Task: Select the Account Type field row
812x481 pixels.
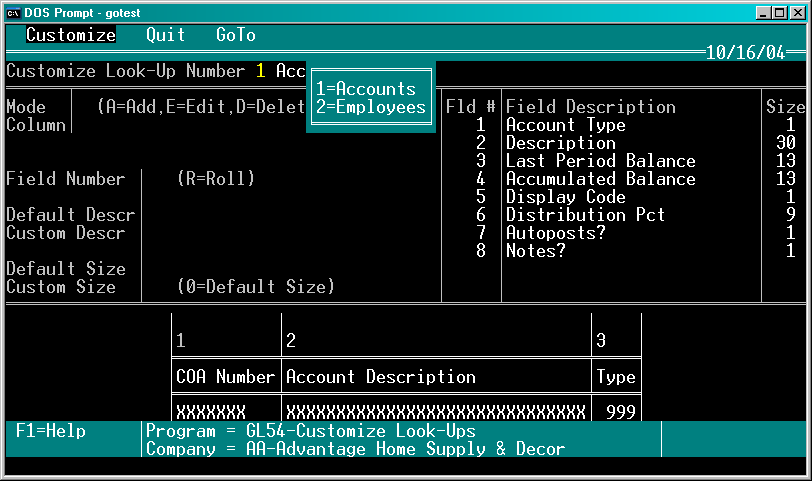Action: (x=625, y=125)
